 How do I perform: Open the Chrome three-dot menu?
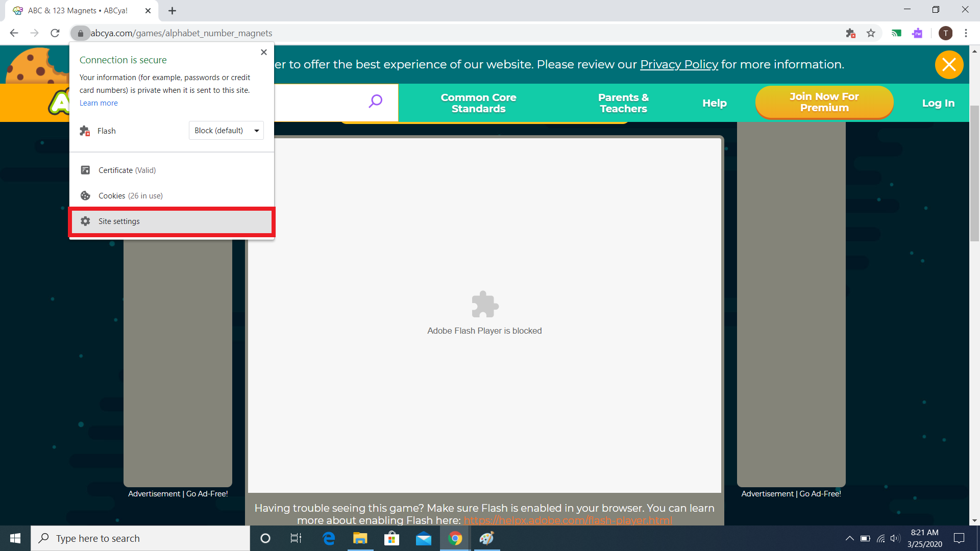[966, 33]
